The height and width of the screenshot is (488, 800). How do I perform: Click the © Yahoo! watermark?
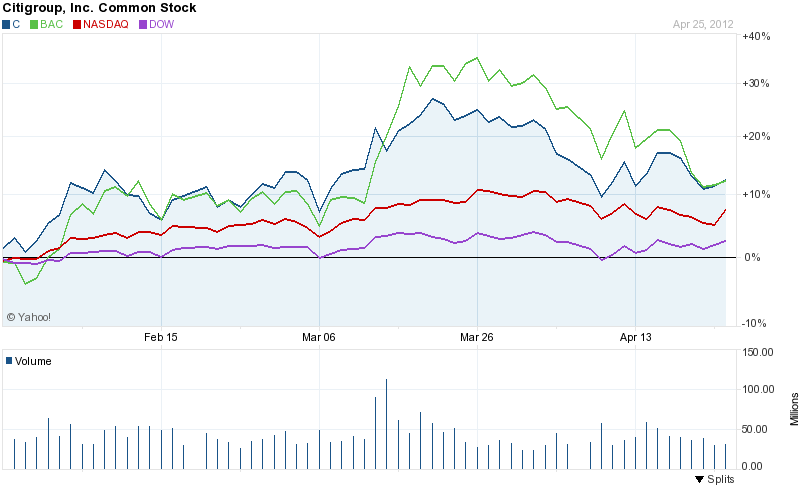click(x=28, y=317)
